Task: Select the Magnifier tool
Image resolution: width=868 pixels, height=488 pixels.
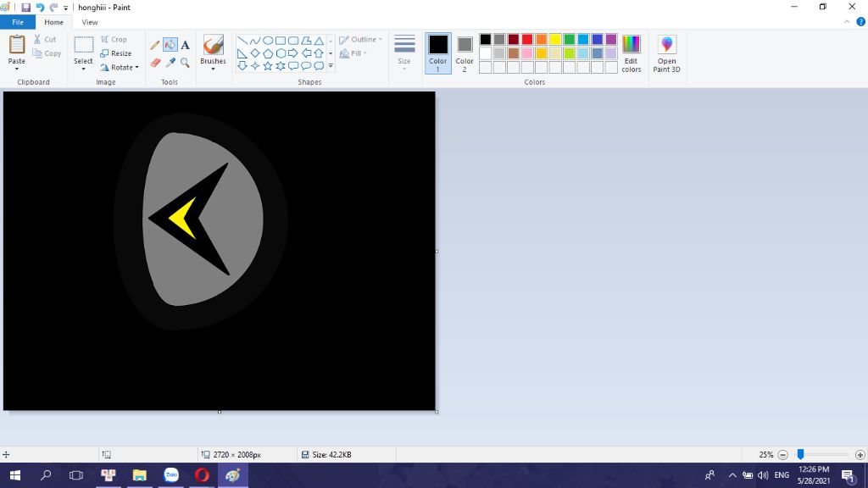Action: pyautogui.click(x=185, y=63)
